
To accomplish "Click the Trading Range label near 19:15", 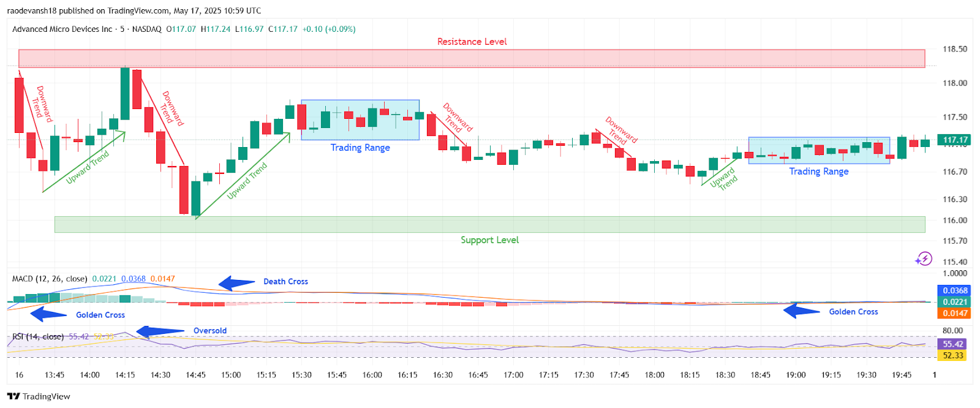I will point(819,172).
